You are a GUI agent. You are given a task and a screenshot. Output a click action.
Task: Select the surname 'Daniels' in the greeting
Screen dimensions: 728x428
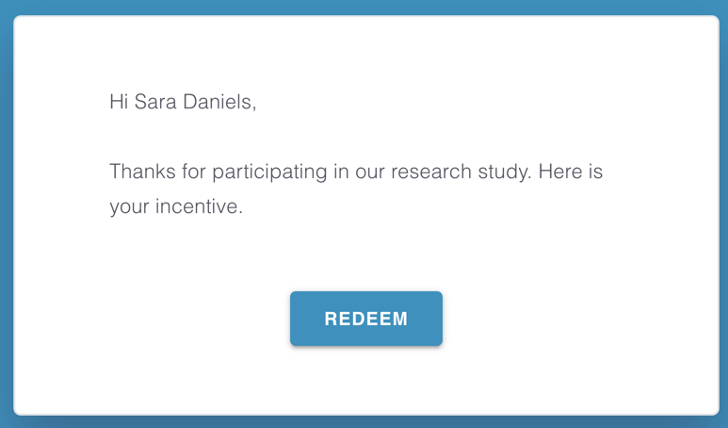pyautogui.click(x=217, y=102)
